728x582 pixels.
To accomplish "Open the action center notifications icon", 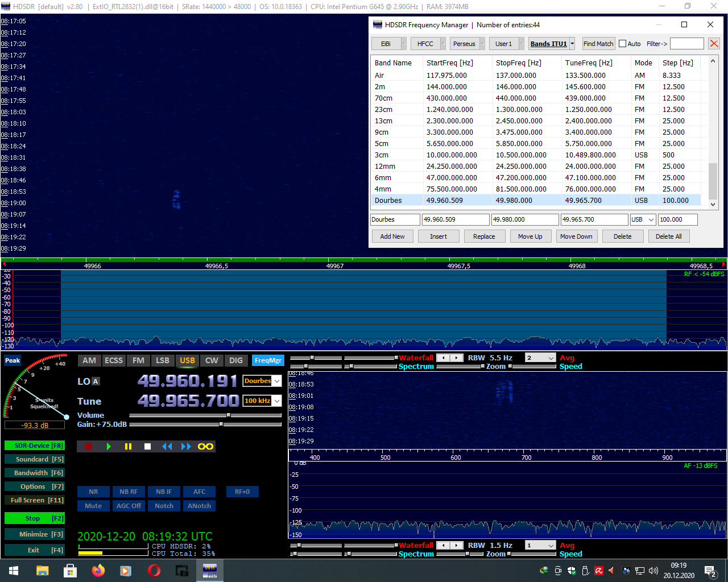I will coord(710,571).
